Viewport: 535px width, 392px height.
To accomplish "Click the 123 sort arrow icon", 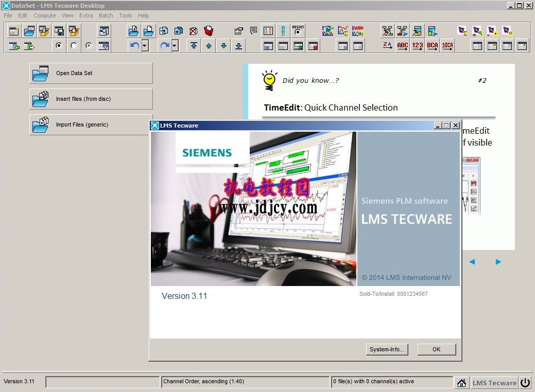I will pyautogui.click(x=417, y=46).
